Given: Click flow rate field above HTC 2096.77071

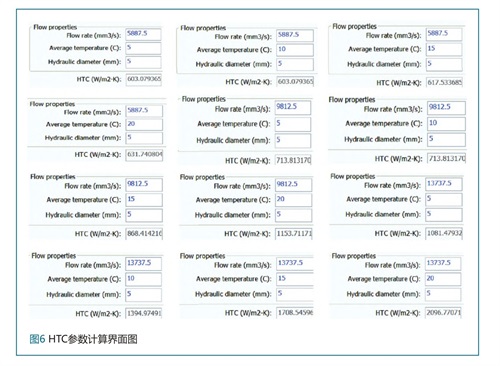Looking at the screenshot, I should pos(443,264).
